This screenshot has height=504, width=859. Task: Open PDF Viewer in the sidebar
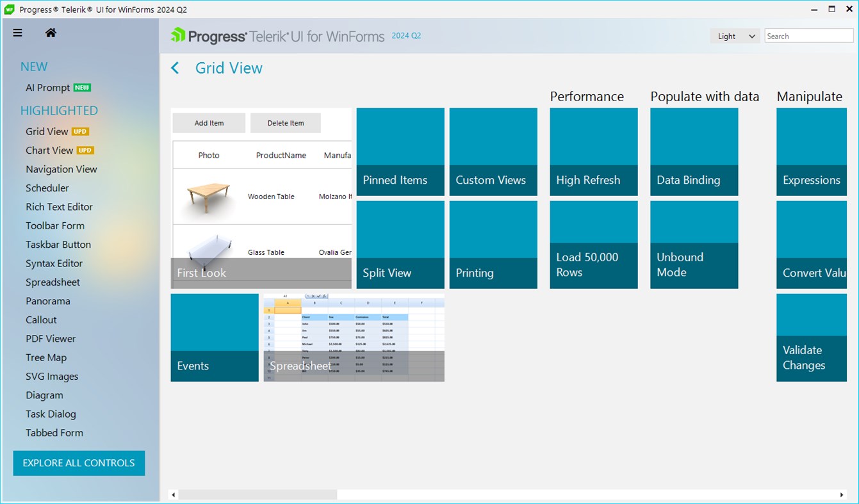pyautogui.click(x=51, y=339)
